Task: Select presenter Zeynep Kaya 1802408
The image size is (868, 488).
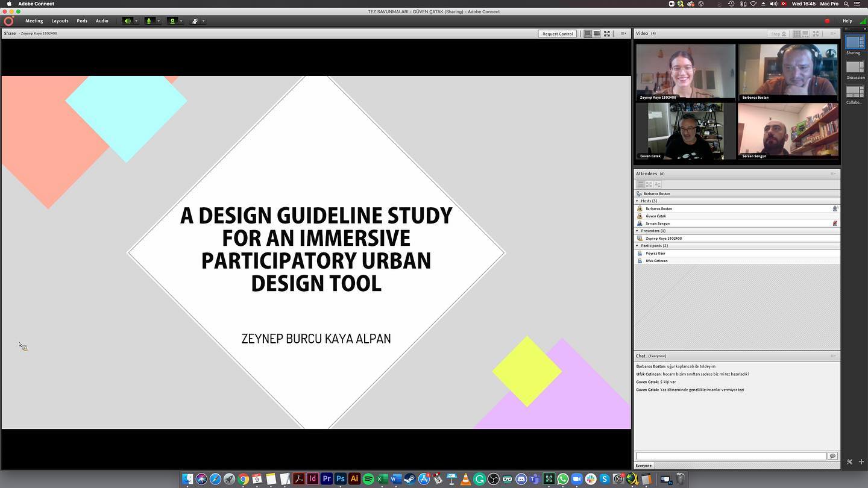Action: tap(737, 239)
